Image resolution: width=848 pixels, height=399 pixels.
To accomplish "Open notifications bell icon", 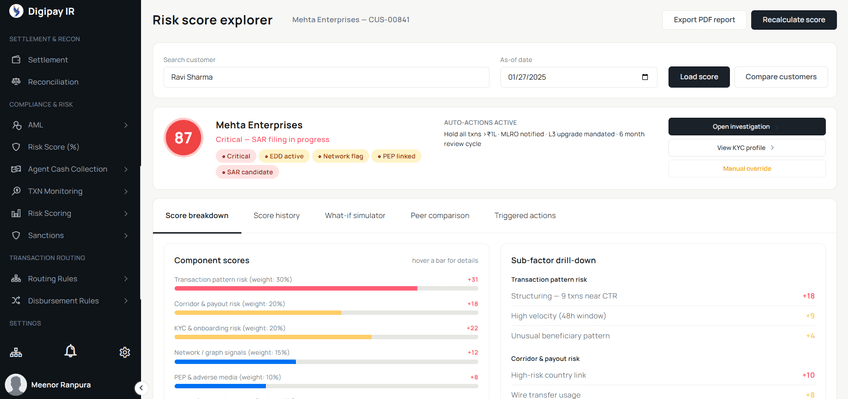I will click(x=70, y=351).
